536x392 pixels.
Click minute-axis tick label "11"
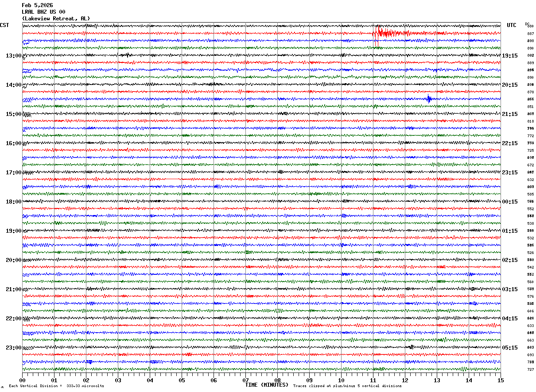[373, 380]
